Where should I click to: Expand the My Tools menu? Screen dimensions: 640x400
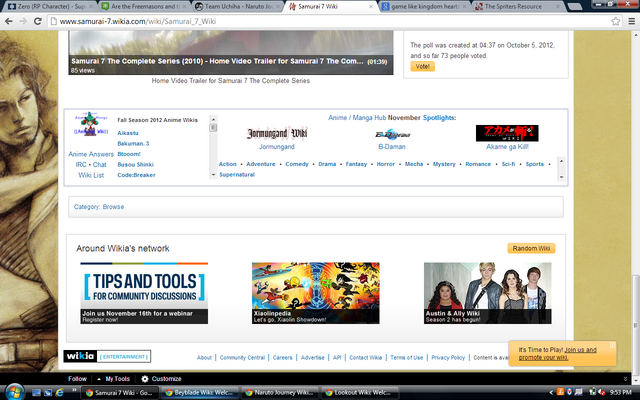tap(113, 379)
